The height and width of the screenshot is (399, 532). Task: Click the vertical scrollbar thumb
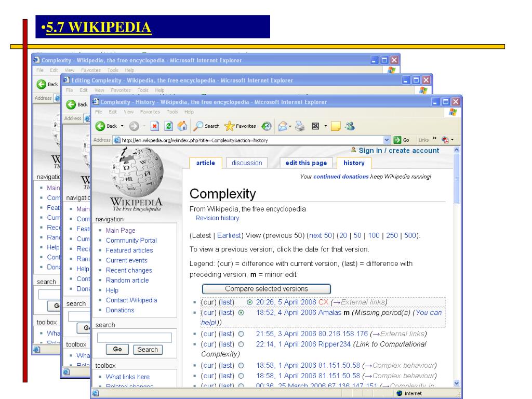457,179
